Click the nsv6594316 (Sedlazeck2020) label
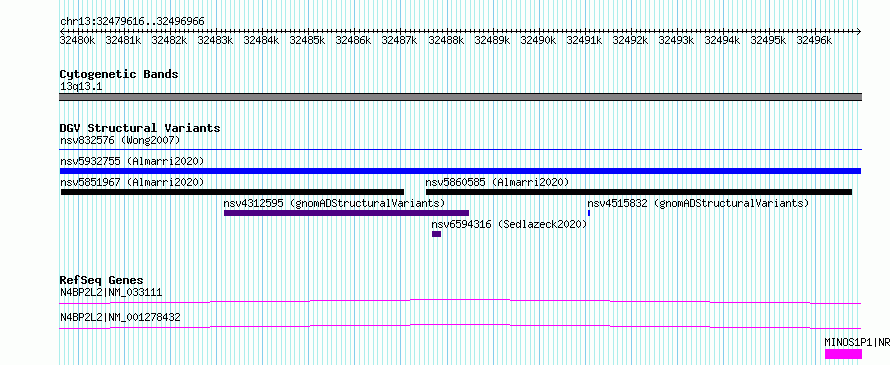Screen dimensions: 890x365 (509, 224)
